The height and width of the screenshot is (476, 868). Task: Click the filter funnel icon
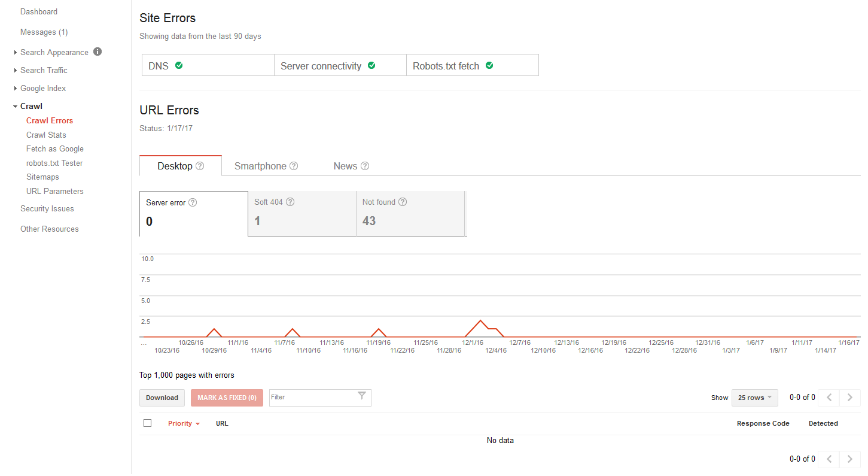coord(362,396)
